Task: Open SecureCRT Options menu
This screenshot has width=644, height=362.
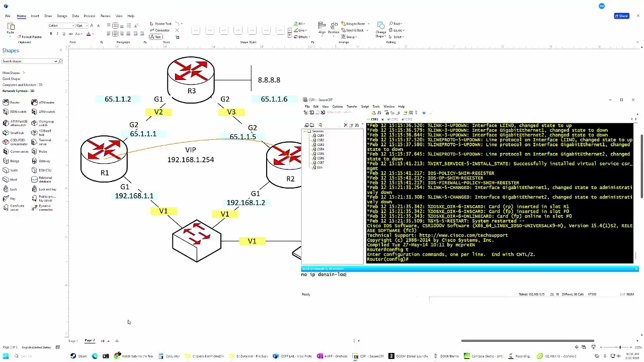Action: click(x=337, y=107)
